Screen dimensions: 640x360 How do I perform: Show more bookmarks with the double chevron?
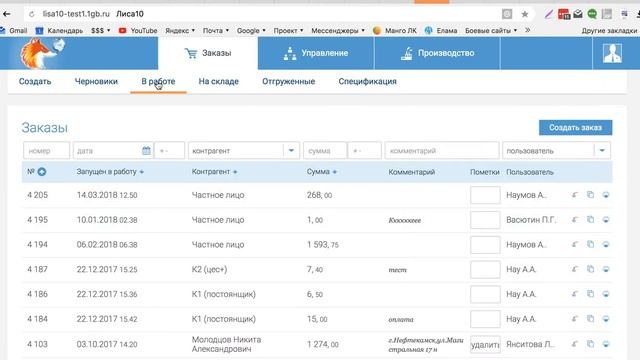pos(527,30)
